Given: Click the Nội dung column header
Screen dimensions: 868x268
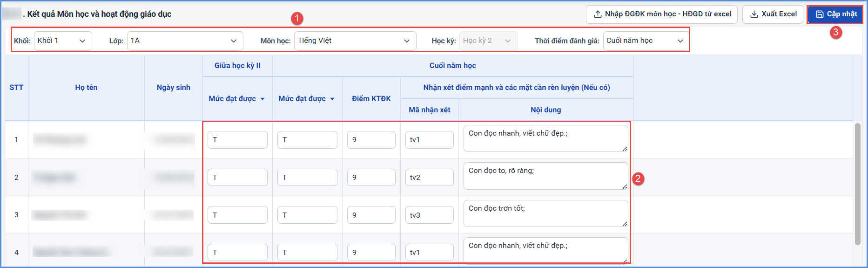Looking at the screenshot, I should 545,110.
